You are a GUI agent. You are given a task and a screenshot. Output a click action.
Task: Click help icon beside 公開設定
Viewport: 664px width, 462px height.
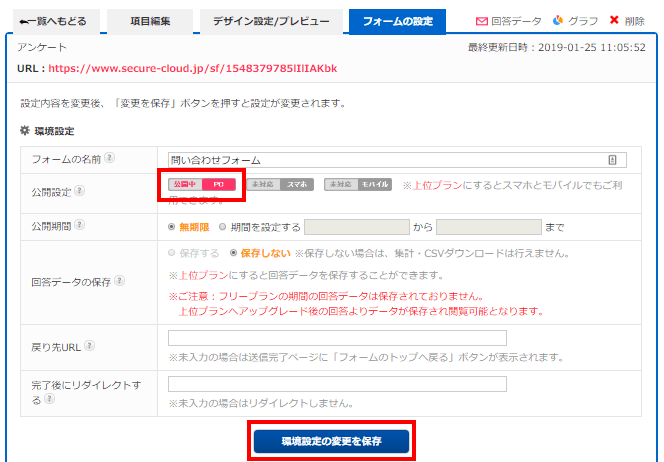coord(79,191)
